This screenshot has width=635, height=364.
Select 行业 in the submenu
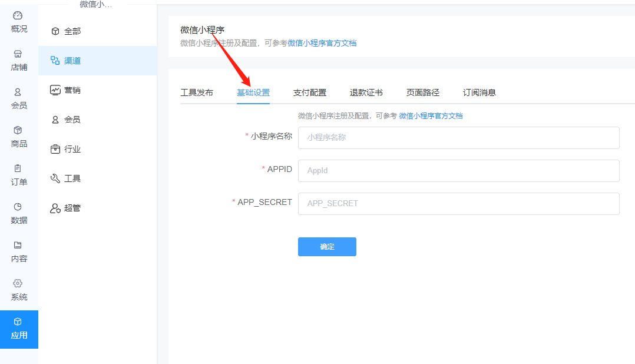[72, 149]
